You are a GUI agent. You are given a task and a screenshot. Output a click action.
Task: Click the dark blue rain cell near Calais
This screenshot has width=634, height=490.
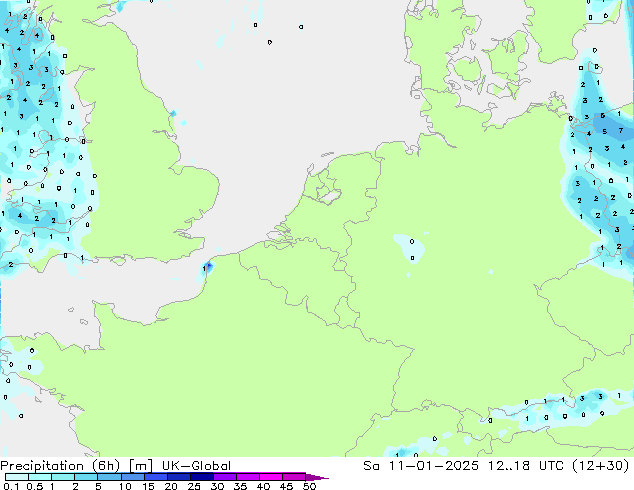tap(209, 266)
